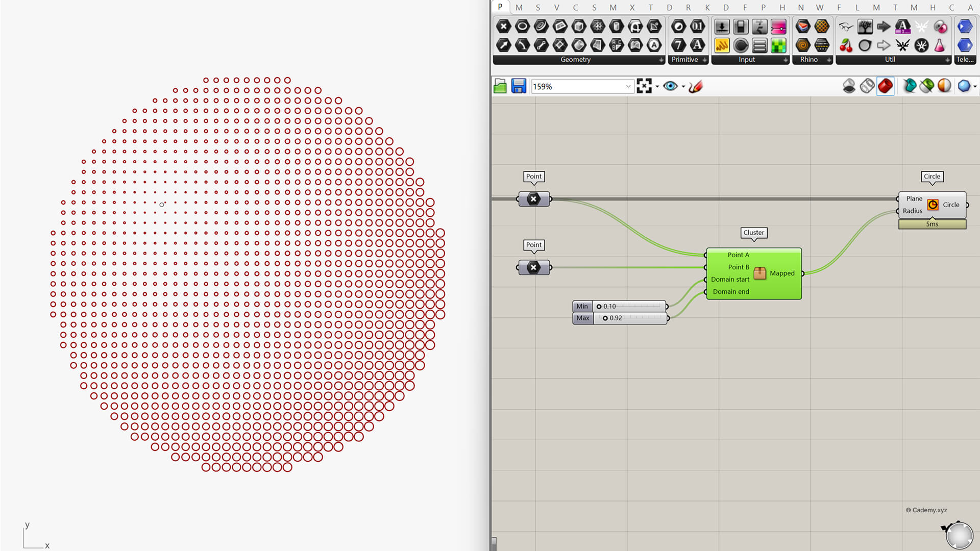Select the Circle parameter icon in Geometry
This screenshot has height=551, width=980.
coord(522,27)
